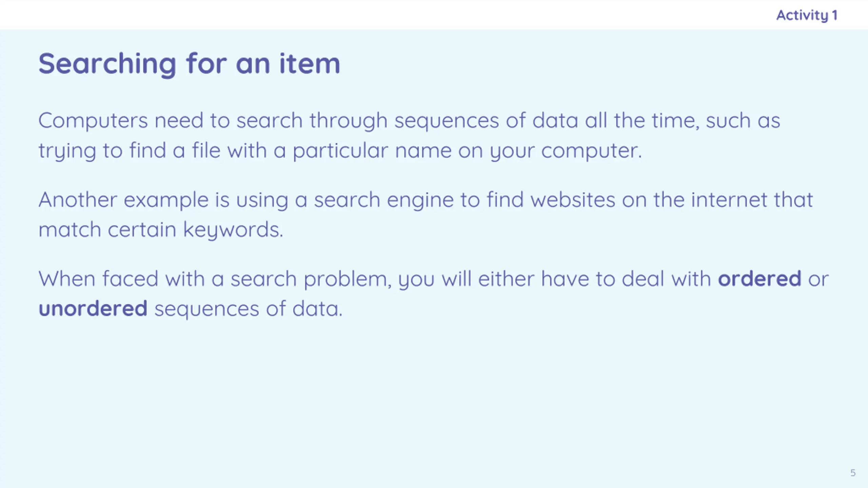
Task: Click the word Another starting second paragraph
Action: coord(78,200)
